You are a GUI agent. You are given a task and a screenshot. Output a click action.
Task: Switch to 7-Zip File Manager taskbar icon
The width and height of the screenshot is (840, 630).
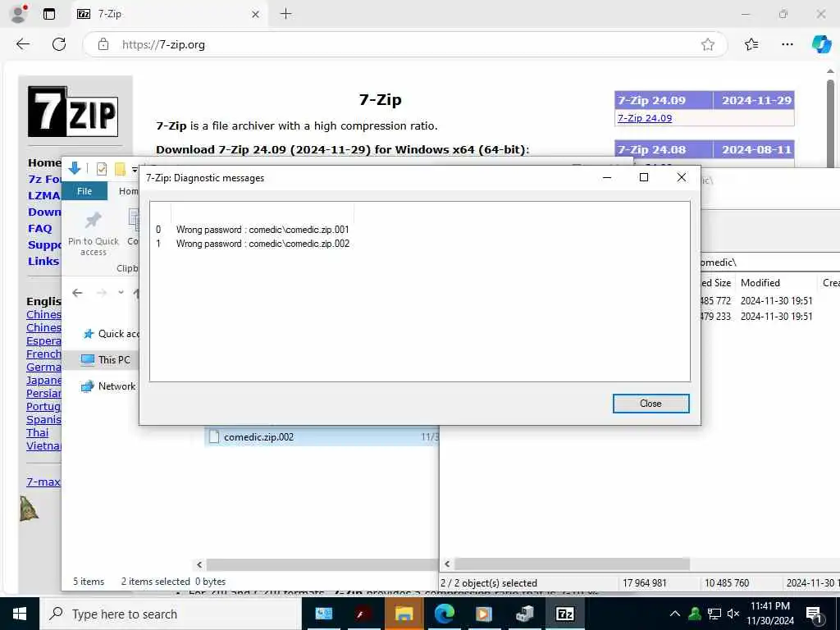pyautogui.click(x=564, y=614)
